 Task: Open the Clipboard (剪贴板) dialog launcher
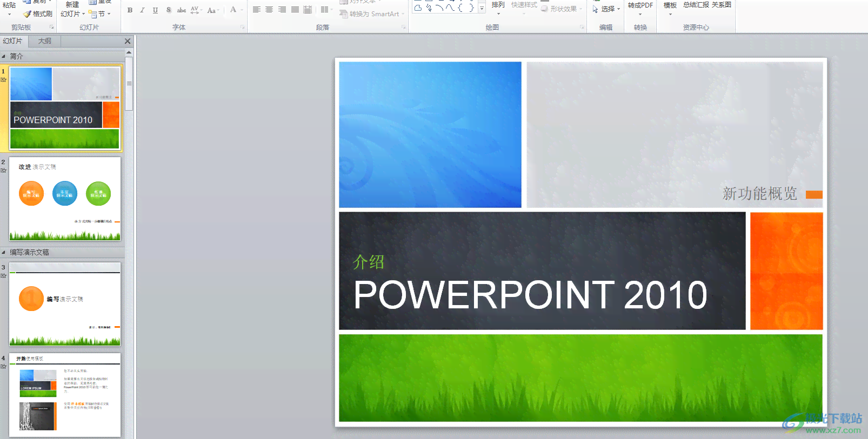pos(52,27)
